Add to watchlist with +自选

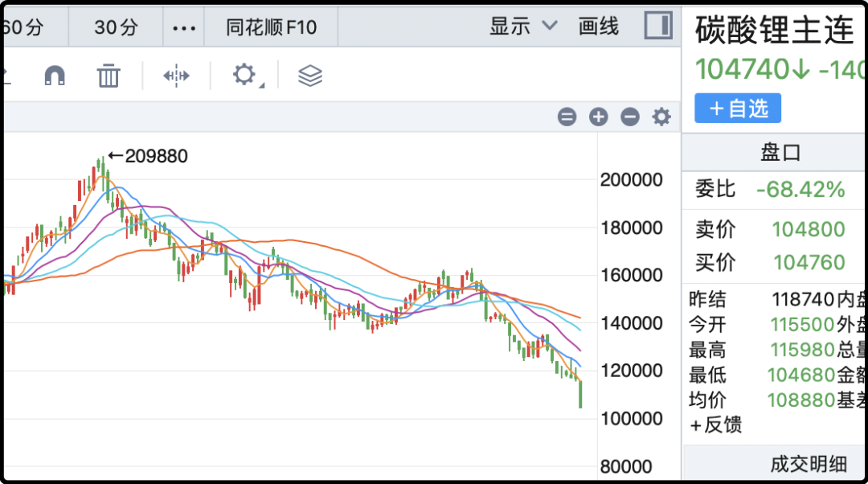tap(738, 108)
